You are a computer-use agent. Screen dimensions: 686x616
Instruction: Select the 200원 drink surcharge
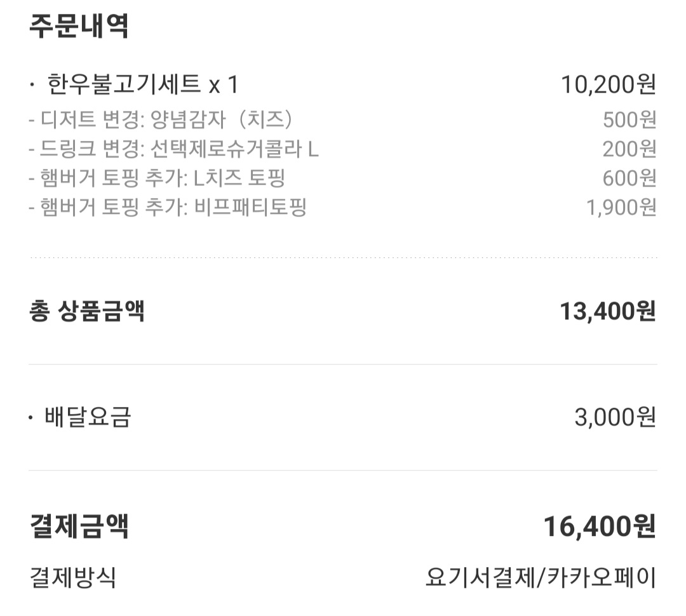tap(629, 149)
